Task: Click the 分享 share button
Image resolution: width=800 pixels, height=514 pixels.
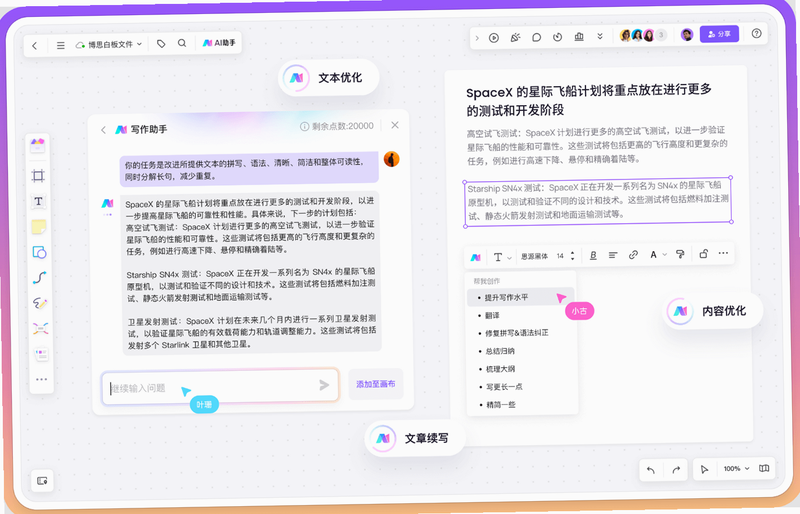Action: 719,34
